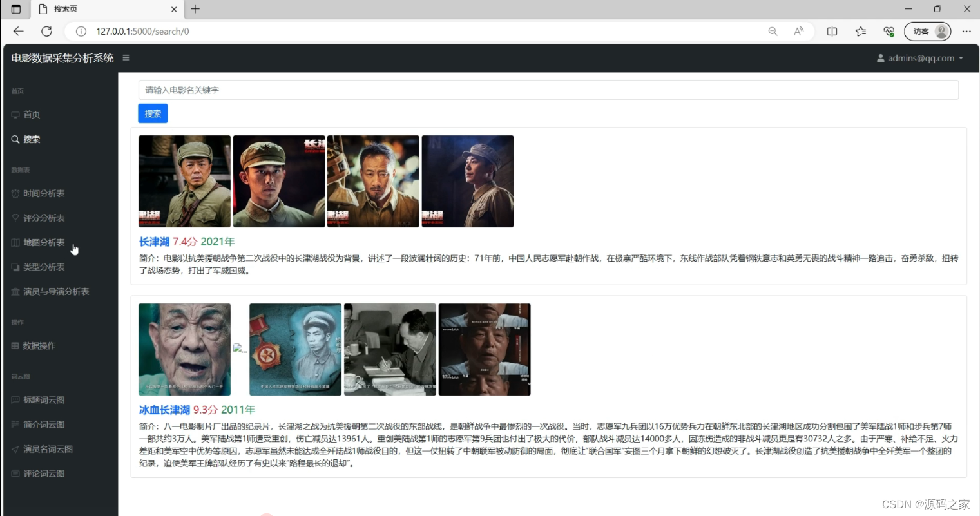Collapse the sidebar with the hamburger icon
Viewport: 980px width, 516px height.
tap(126, 57)
